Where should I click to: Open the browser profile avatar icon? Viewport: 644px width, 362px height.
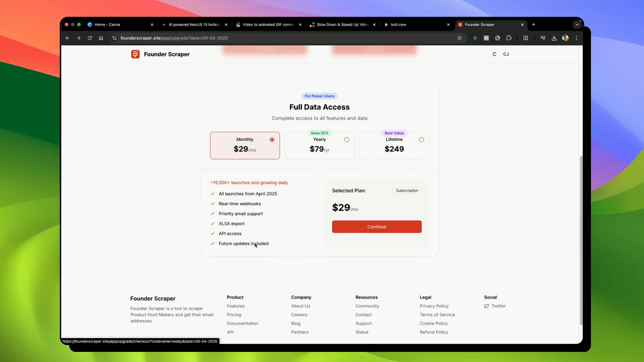pyautogui.click(x=565, y=38)
